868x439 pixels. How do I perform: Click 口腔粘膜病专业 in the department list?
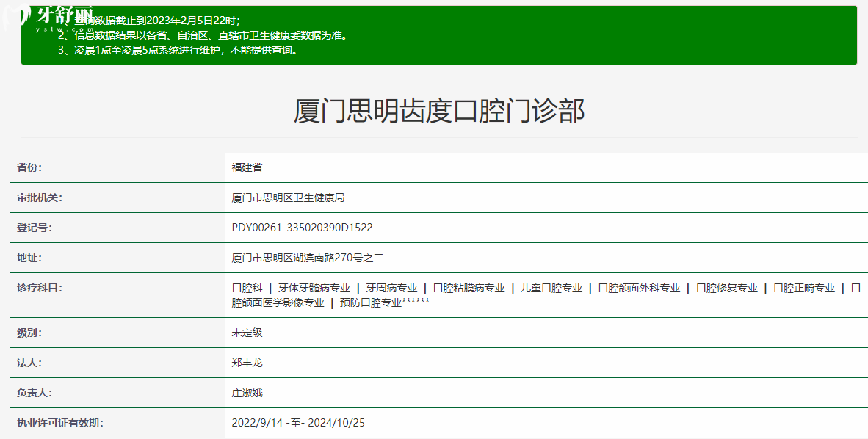click(x=469, y=288)
